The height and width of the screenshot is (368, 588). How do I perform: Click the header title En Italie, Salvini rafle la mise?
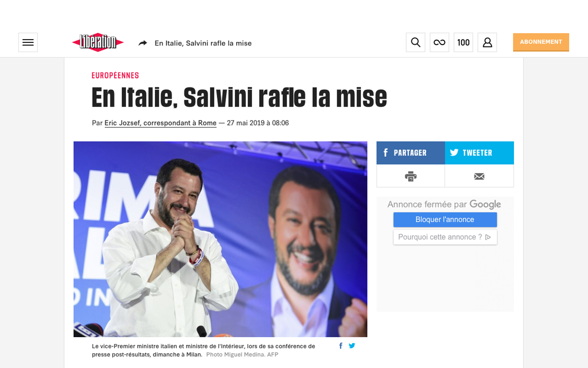203,43
